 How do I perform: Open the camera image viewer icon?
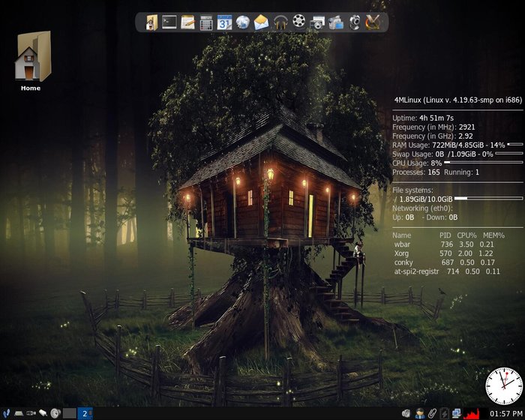point(317,22)
